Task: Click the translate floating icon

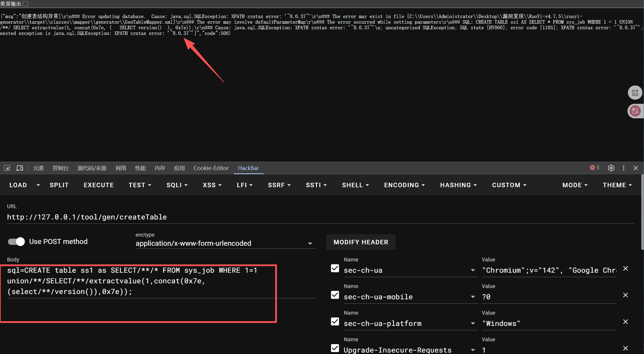Action: (x=635, y=111)
